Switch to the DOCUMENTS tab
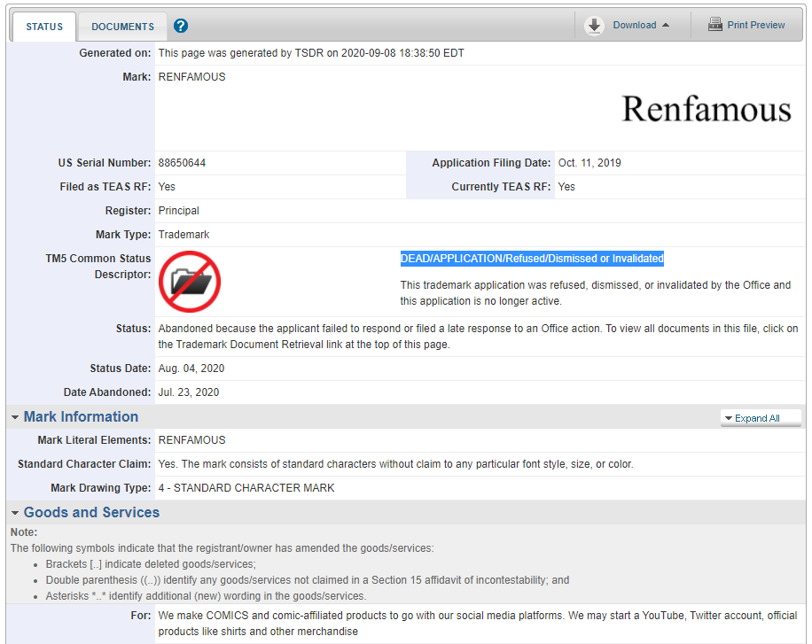 click(122, 27)
